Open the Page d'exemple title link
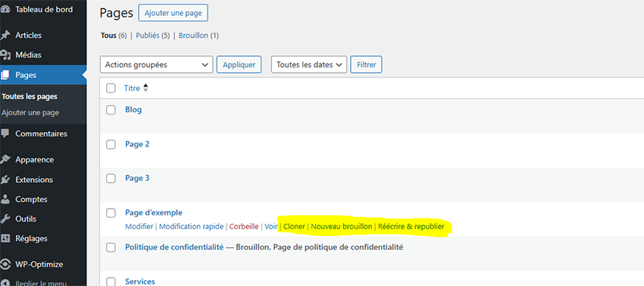644x286 pixels. 154,212
